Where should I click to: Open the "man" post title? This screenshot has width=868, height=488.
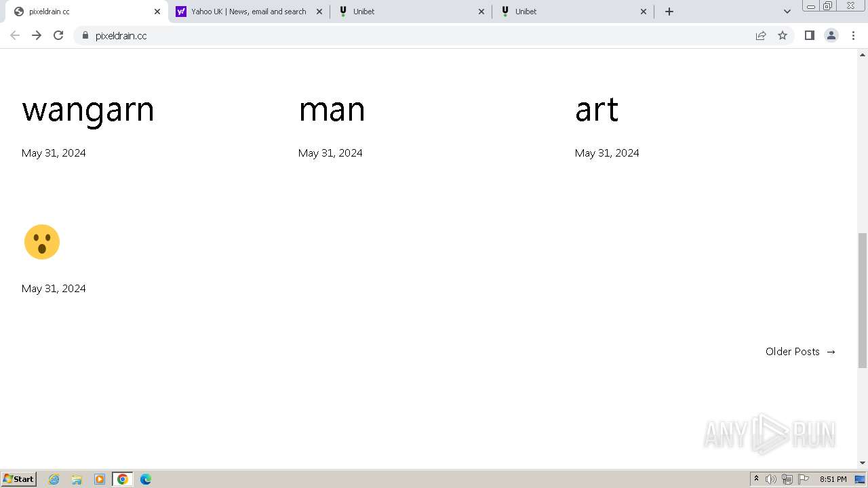[x=332, y=110]
